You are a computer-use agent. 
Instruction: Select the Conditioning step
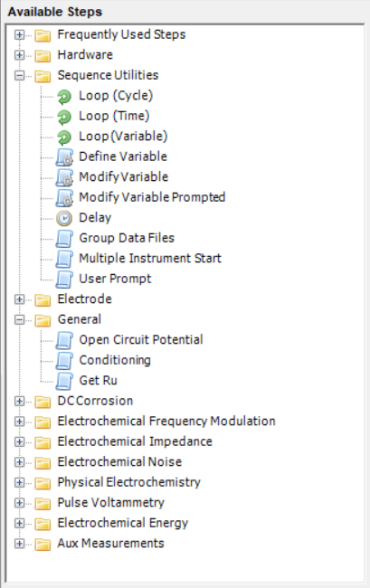[115, 360]
